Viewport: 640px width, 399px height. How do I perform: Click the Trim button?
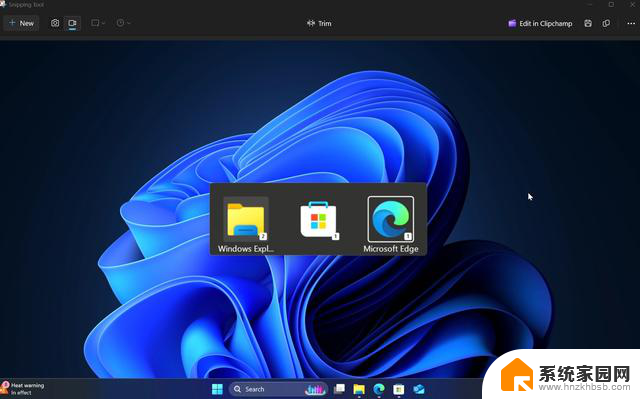[x=319, y=23]
